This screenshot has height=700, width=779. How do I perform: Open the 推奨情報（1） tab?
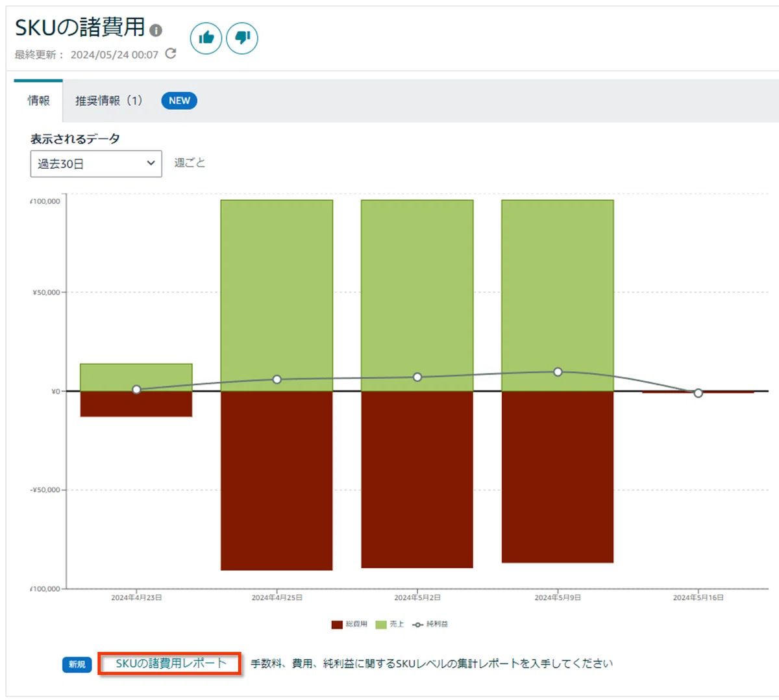(x=108, y=101)
